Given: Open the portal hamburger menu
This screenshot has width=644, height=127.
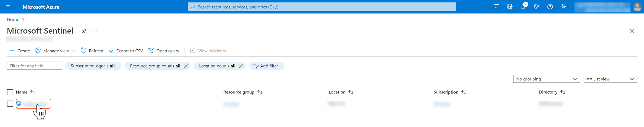Looking at the screenshot, I should pyautogui.click(x=8, y=7).
